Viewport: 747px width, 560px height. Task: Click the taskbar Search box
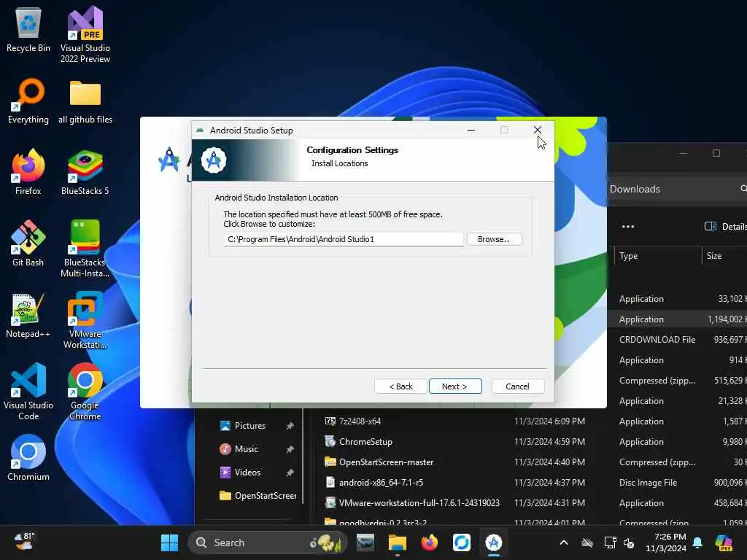point(268,542)
